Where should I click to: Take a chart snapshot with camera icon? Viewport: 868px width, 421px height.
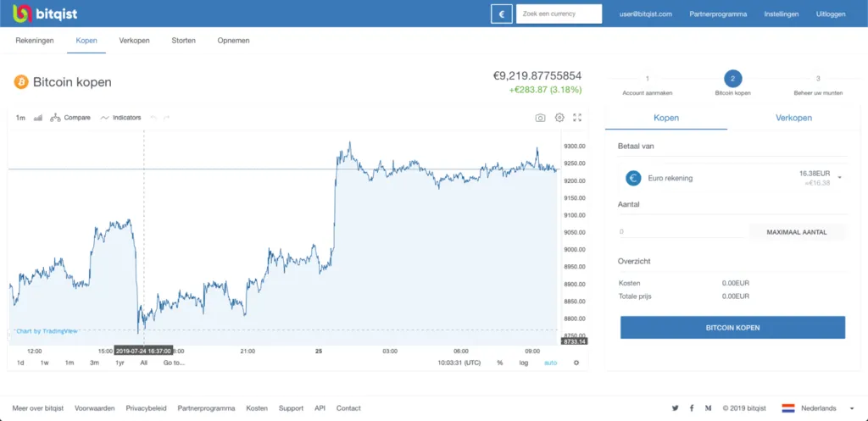pos(540,118)
